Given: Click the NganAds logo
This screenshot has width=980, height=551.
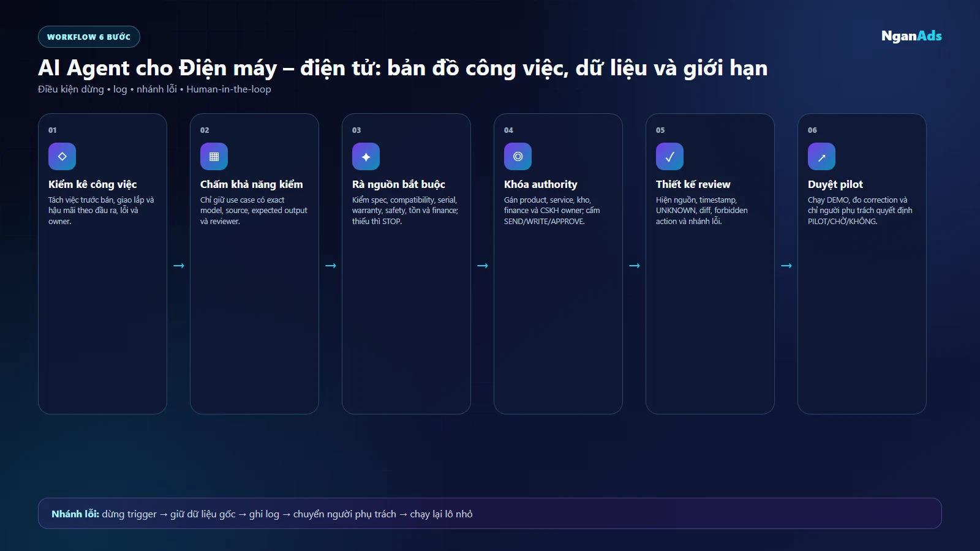Looking at the screenshot, I should [911, 36].
